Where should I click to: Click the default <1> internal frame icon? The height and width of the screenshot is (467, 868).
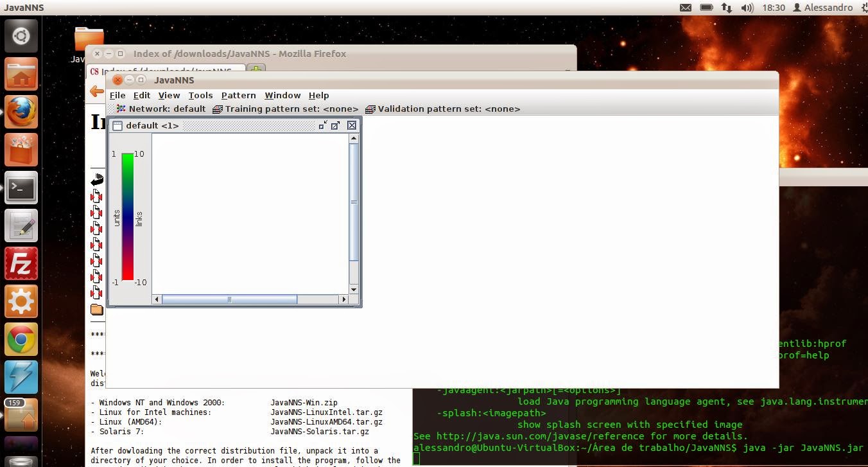click(117, 126)
